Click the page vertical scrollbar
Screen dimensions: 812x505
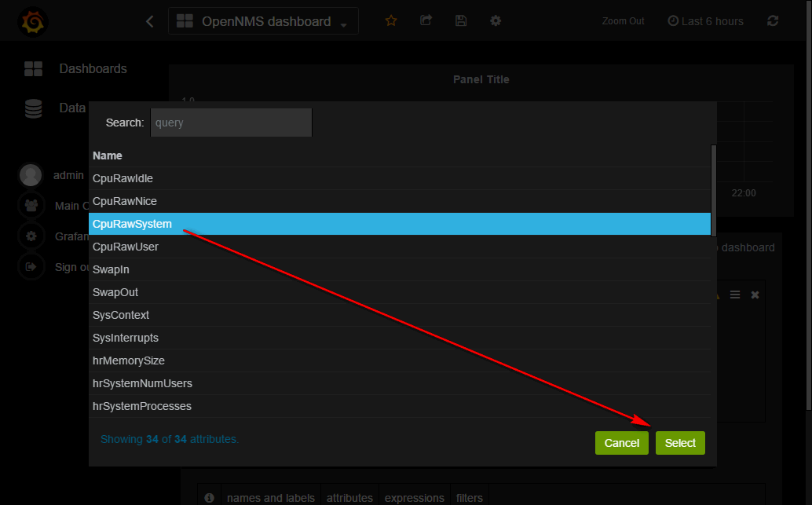click(x=809, y=207)
